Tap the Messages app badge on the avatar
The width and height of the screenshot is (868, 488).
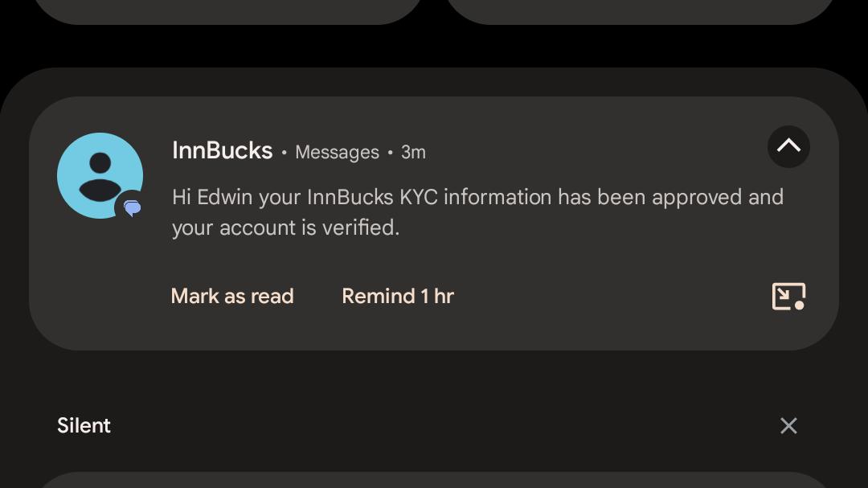click(132, 207)
